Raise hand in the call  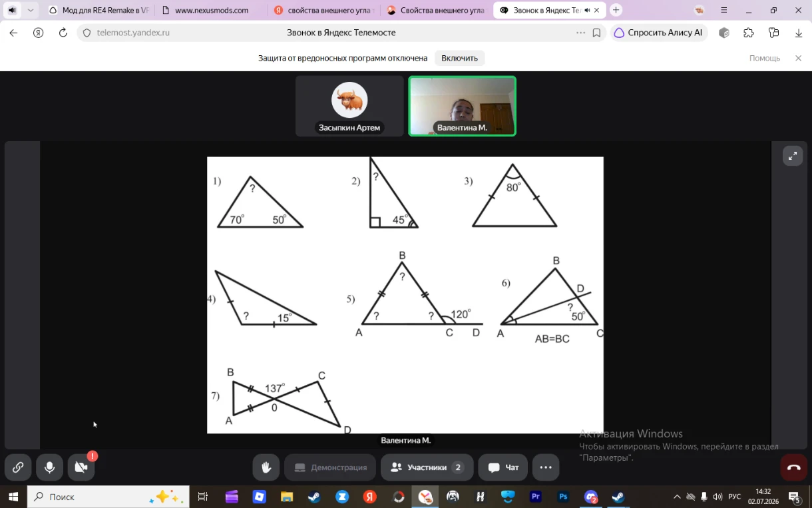point(266,467)
